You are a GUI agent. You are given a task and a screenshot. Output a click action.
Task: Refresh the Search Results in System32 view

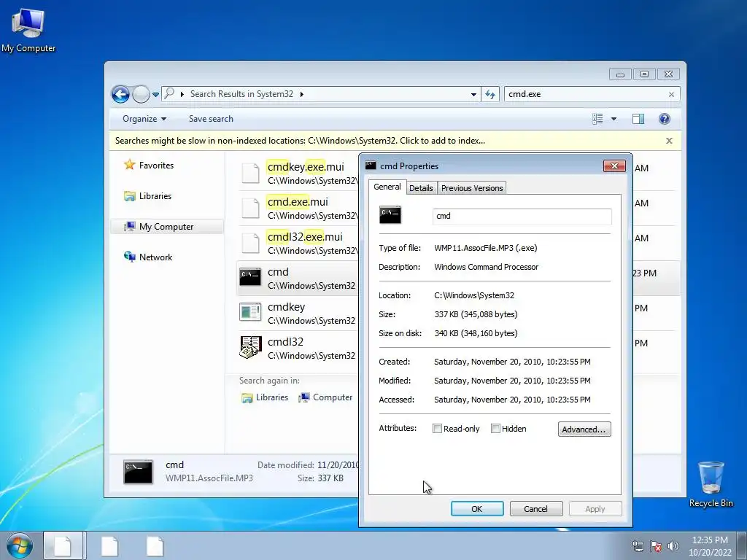click(490, 94)
